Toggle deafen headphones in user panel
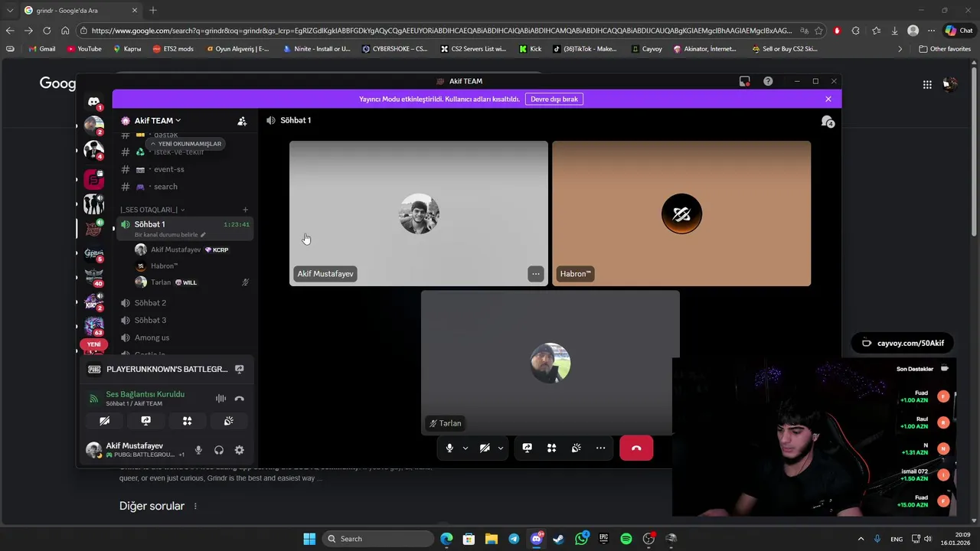 (219, 450)
